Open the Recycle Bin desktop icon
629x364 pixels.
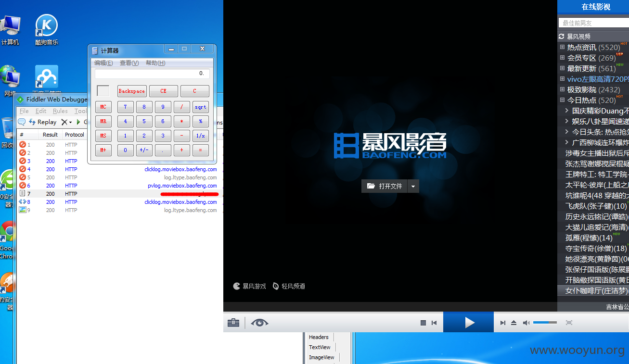tap(8, 132)
